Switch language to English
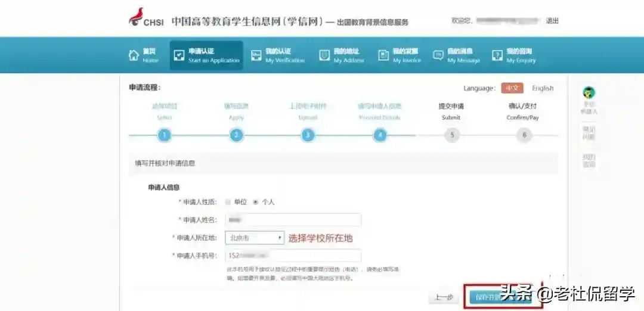Screen dimensions: 644x311 tap(543, 88)
